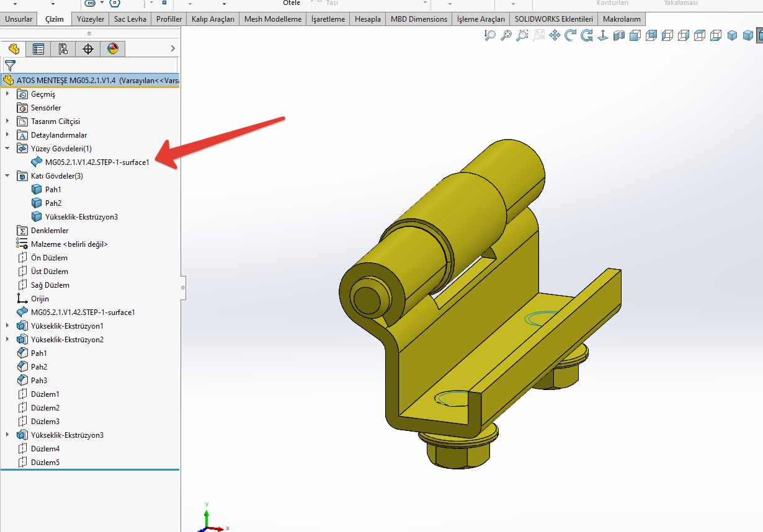This screenshot has height=532, width=763.
Task: Expand the Geçmiş folder
Action: pos(7,94)
